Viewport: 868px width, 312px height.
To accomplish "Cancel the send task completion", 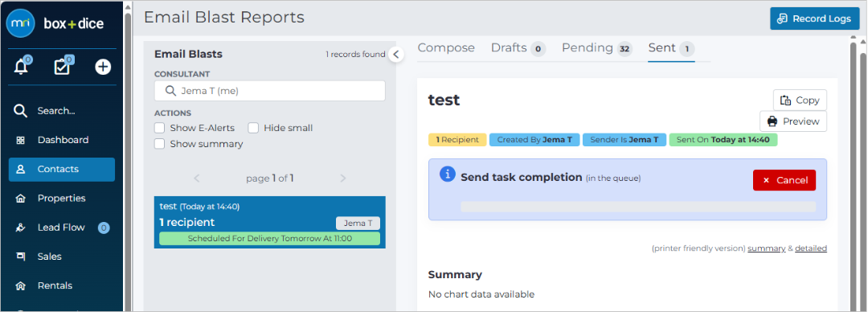I will 784,180.
